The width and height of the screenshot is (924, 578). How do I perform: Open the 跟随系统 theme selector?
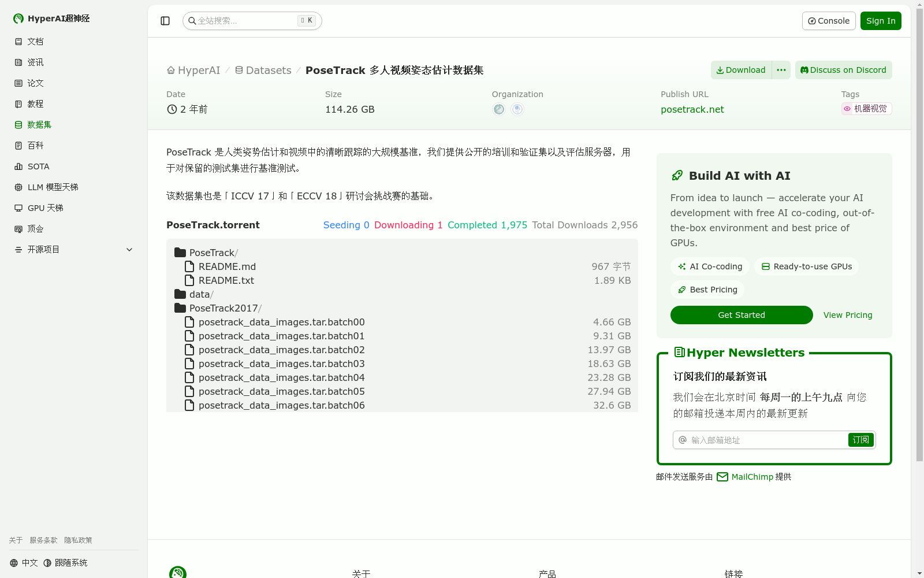pyautogui.click(x=65, y=563)
